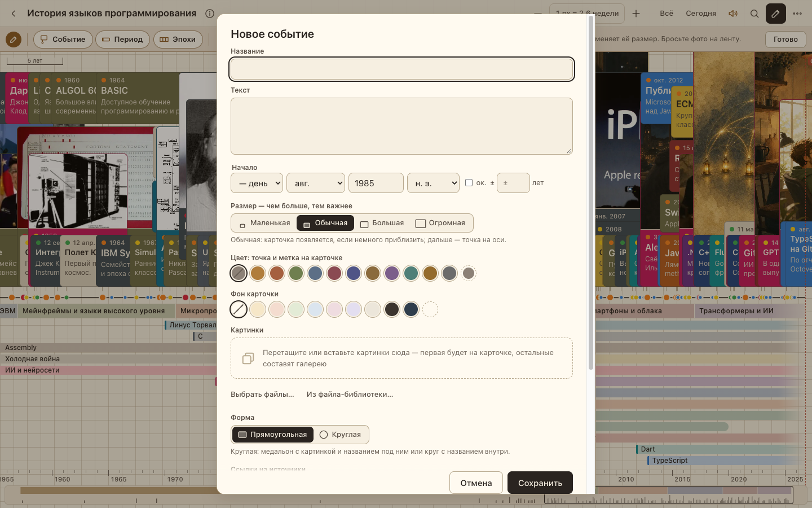812x508 pixels.
Task: Open the dashed custom card background swatch
Action: tap(430, 309)
